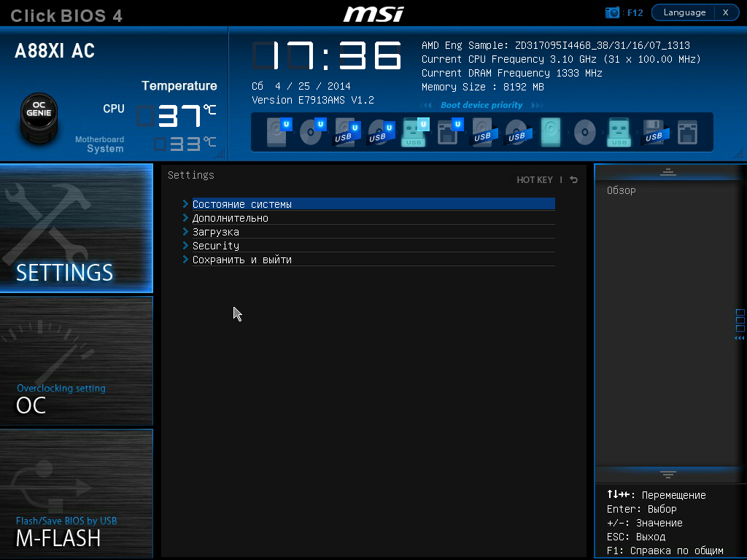Click the Click BIOS 4 title

(66, 16)
